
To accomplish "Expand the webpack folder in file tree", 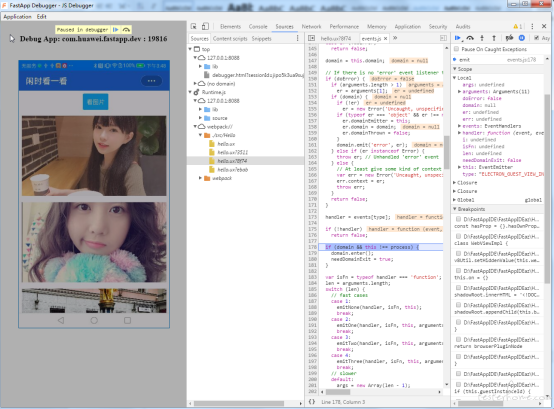I will tap(200, 178).
